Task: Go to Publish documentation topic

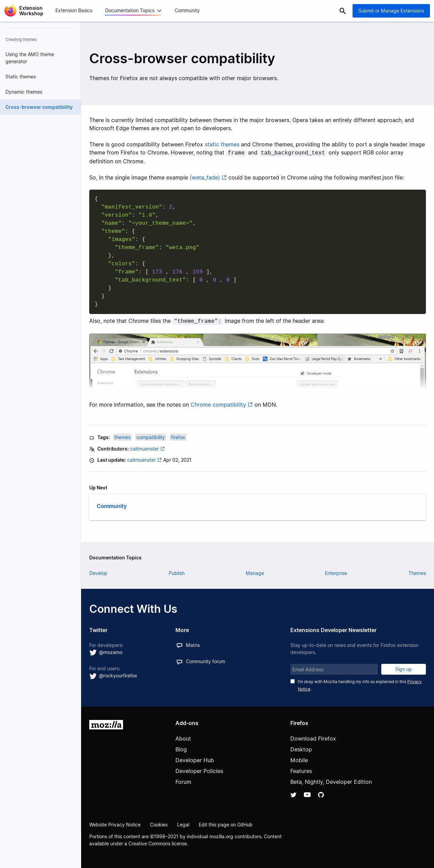Action: click(176, 573)
